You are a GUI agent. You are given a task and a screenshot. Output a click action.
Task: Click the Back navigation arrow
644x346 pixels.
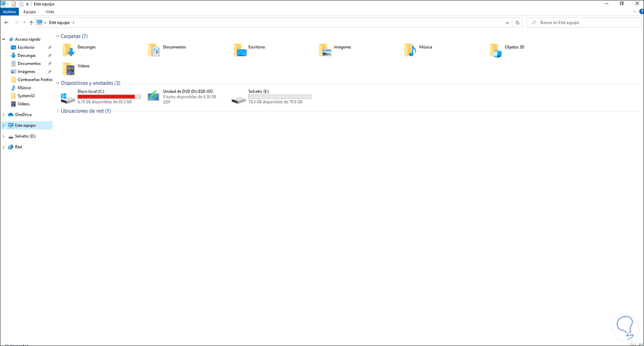(6, 23)
